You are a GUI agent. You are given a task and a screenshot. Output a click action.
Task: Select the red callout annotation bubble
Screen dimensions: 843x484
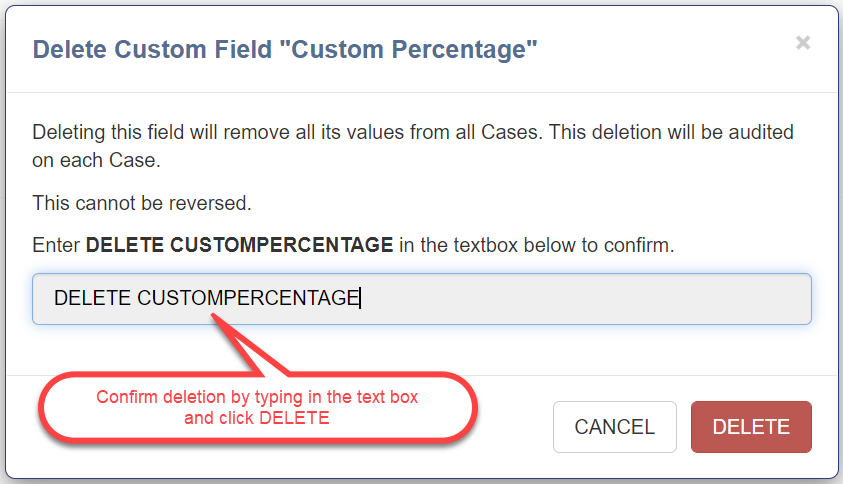coord(257,407)
